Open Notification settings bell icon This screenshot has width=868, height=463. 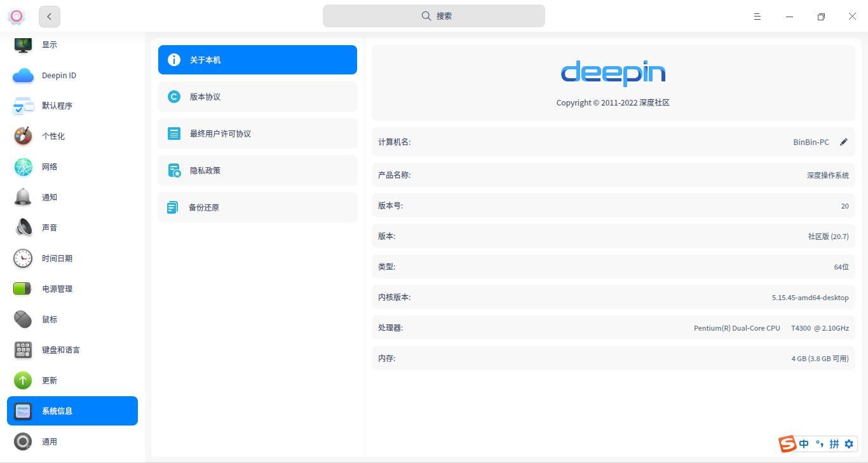[23, 197]
